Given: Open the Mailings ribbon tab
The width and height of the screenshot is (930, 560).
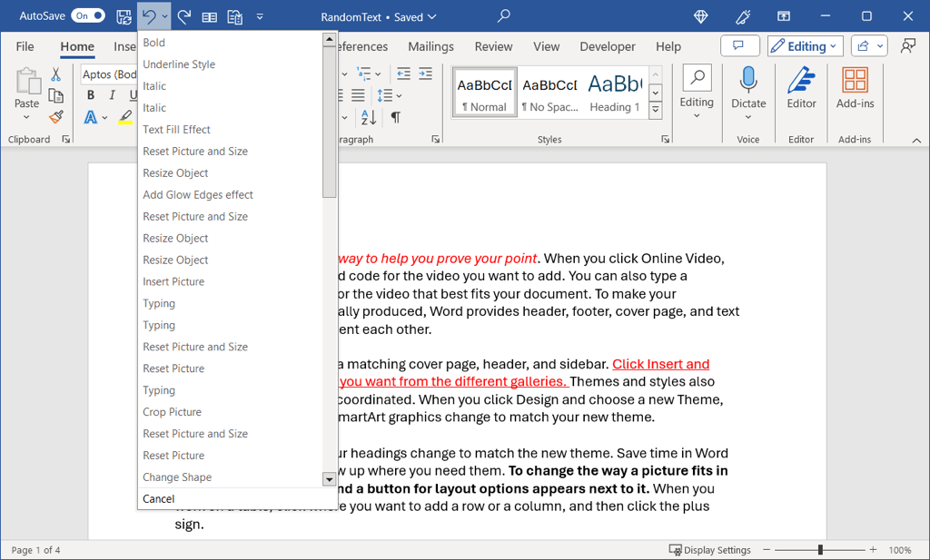Looking at the screenshot, I should [x=430, y=46].
